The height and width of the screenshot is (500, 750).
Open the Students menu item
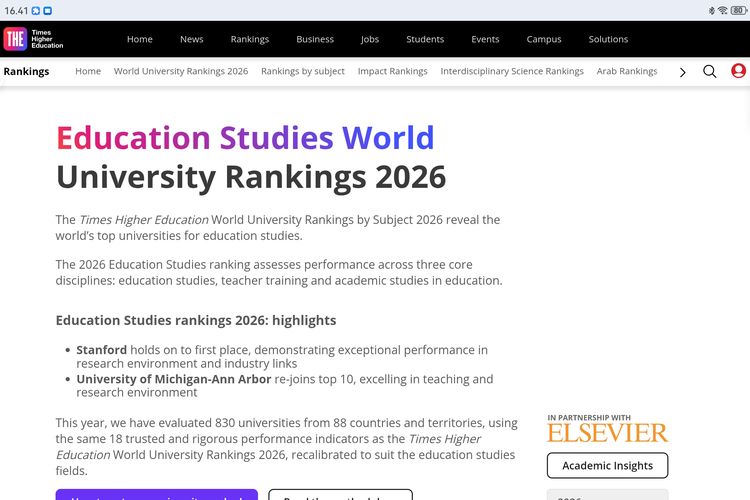(425, 39)
